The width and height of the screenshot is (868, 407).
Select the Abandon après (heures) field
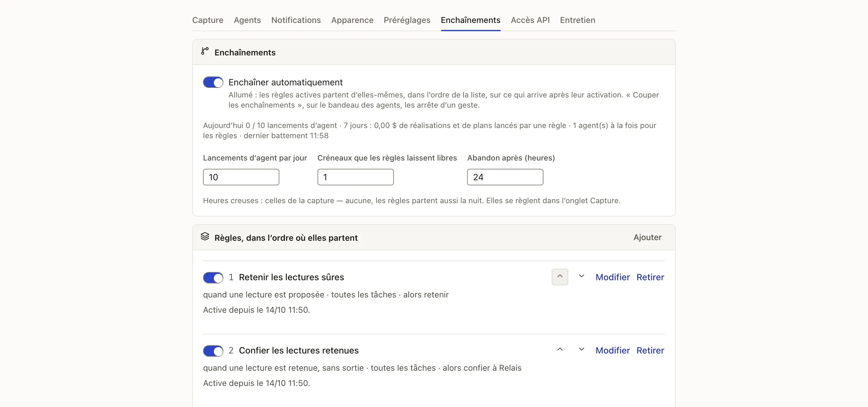tap(505, 177)
